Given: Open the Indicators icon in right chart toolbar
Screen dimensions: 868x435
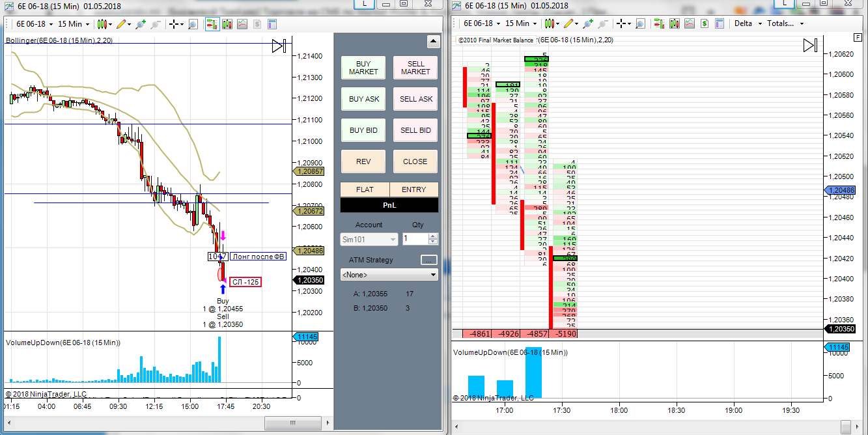Looking at the screenshot, I should click(690, 23).
